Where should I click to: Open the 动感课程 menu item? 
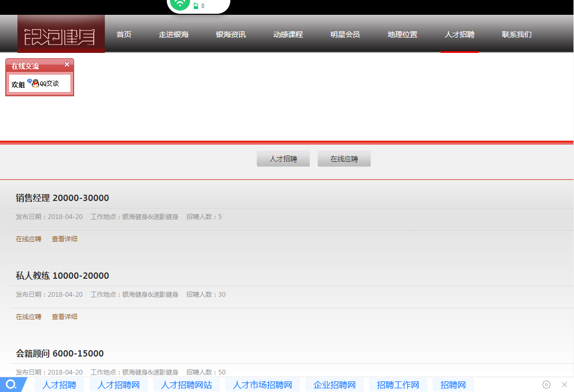288,34
